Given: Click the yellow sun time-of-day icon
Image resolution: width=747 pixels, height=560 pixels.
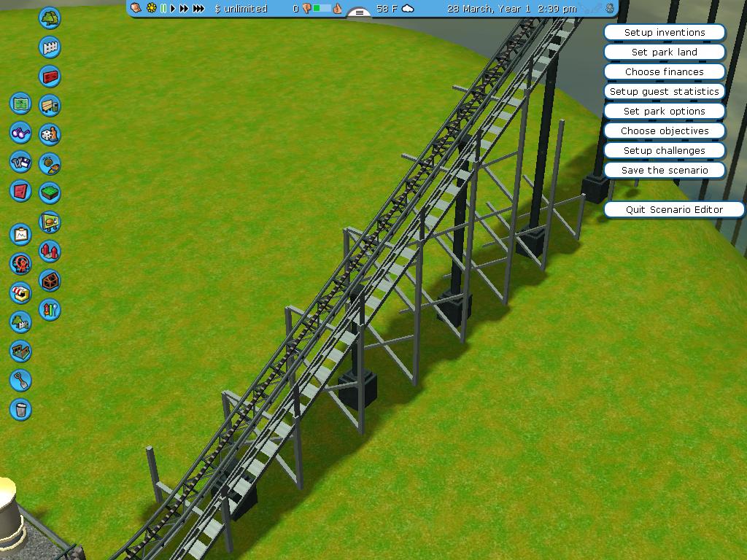Looking at the screenshot, I should 152,8.
